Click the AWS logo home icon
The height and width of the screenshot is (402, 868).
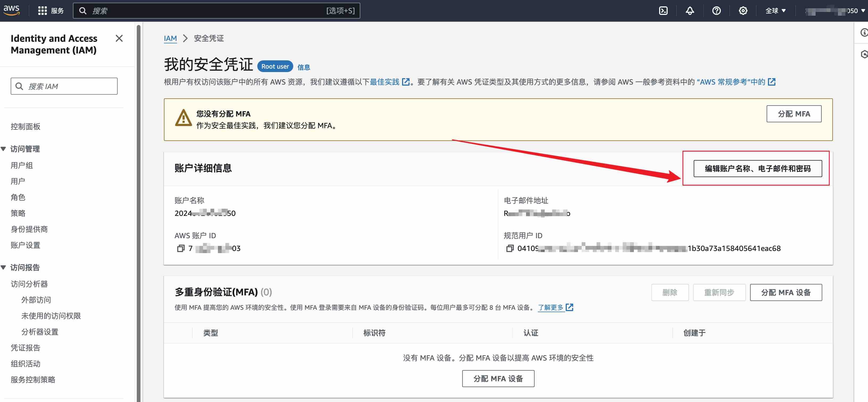pyautogui.click(x=11, y=10)
